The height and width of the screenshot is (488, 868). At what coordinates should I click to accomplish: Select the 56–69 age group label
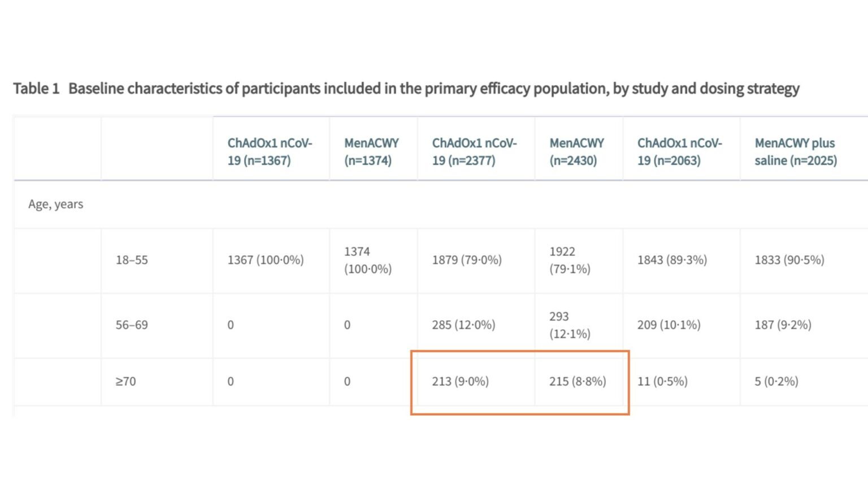coord(132,325)
